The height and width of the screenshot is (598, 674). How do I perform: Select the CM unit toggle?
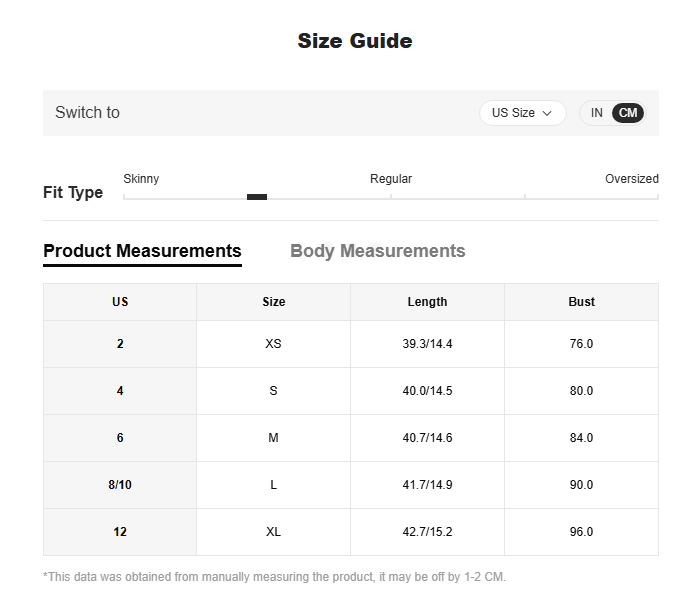628,113
